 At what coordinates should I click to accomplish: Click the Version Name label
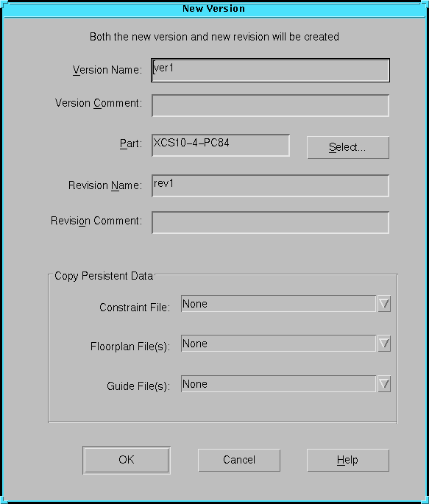coord(107,70)
